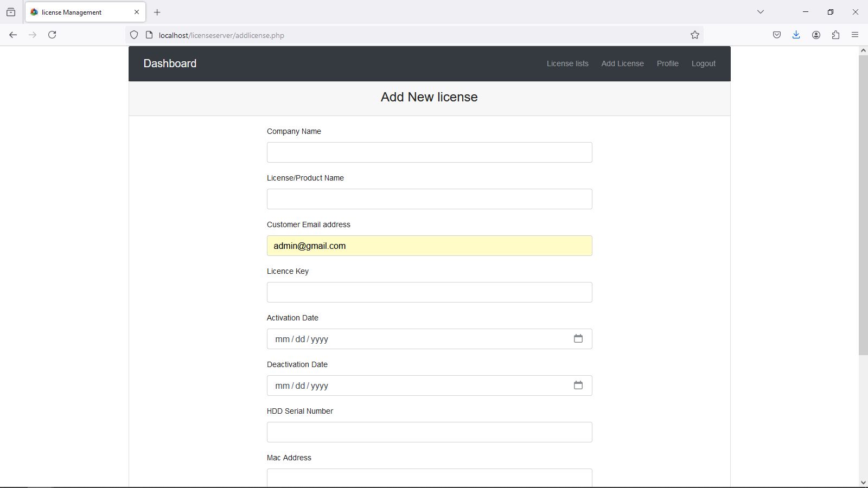Open the Activation Date calendar picker

tap(578, 339)
